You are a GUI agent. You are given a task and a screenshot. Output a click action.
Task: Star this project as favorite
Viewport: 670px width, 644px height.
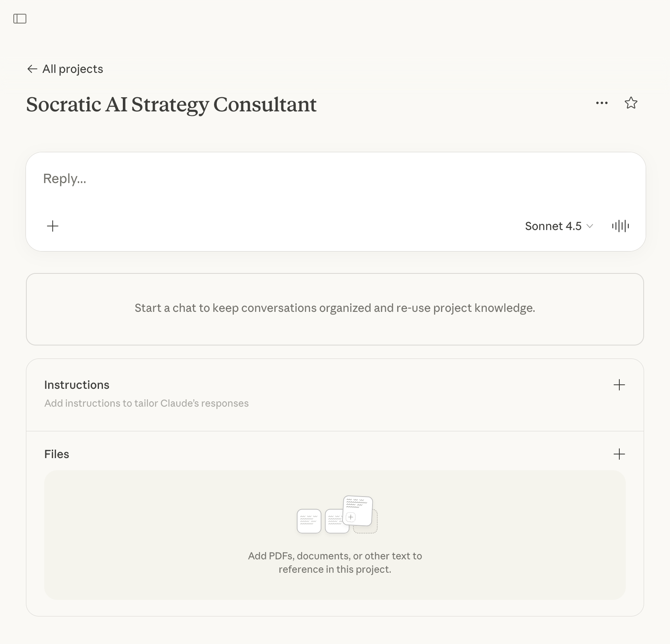point(631,103)
